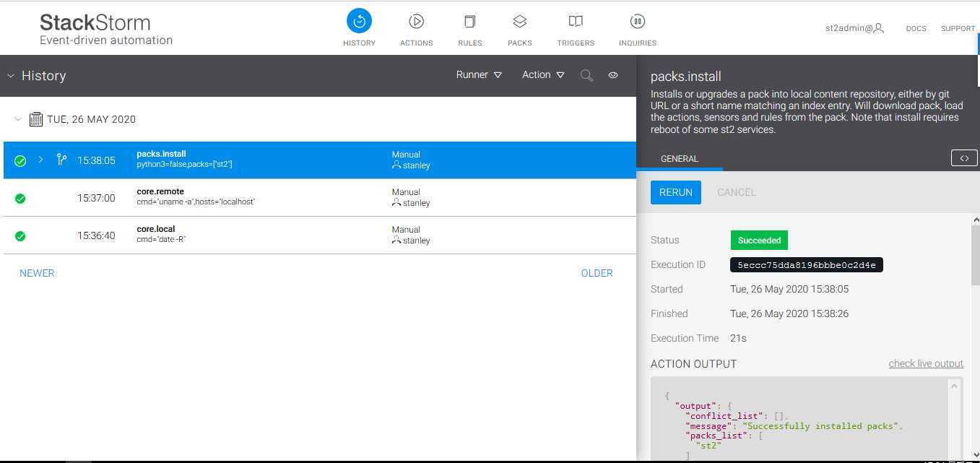Go to the Inquiries nav label
The width and height of the screenshot is (980, 463).
pyautogui.click(x=638, y=43)
